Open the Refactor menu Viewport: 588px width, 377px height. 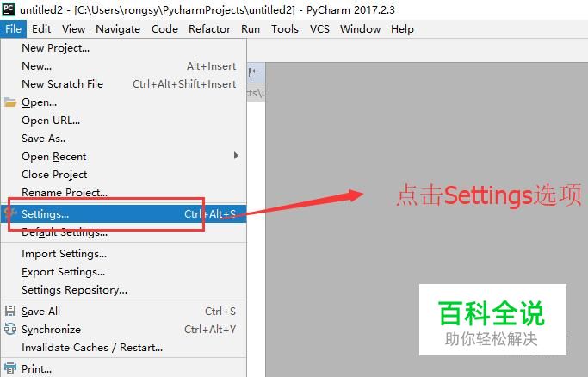209,29
